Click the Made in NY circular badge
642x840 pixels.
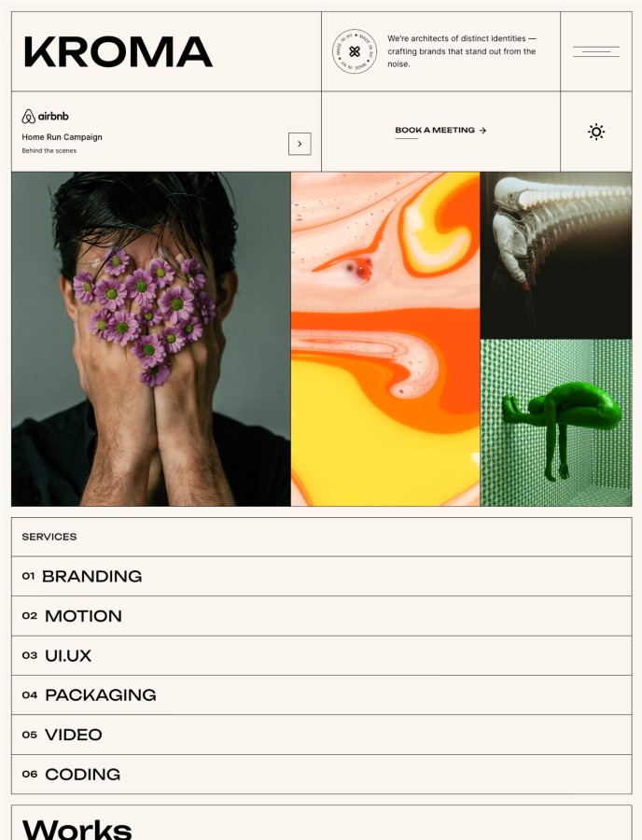(354, 51)
